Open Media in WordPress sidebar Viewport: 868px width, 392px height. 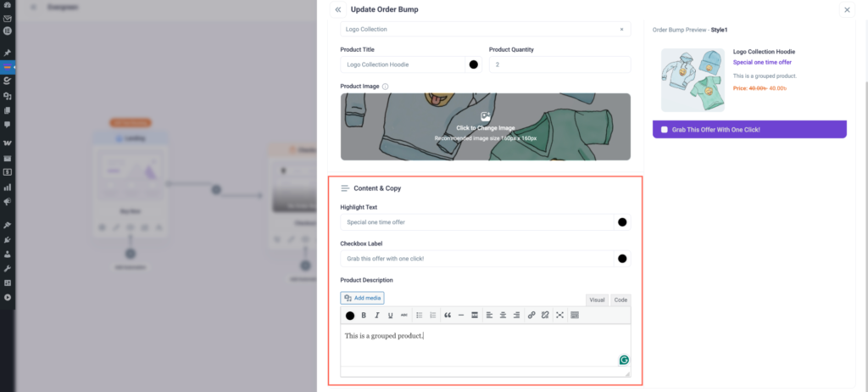tap(8, 97)
